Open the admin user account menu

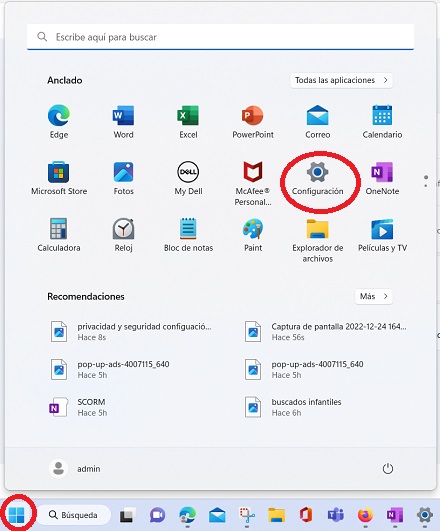(75, 469)
